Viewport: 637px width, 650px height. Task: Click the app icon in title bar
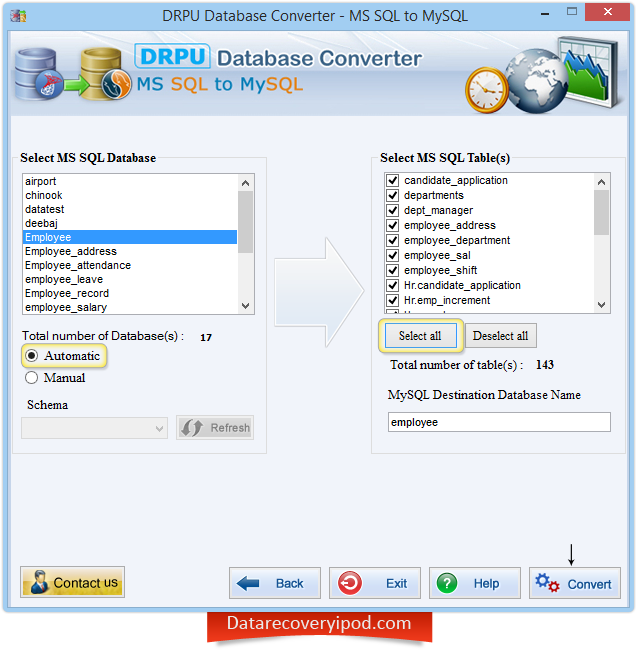18,16
